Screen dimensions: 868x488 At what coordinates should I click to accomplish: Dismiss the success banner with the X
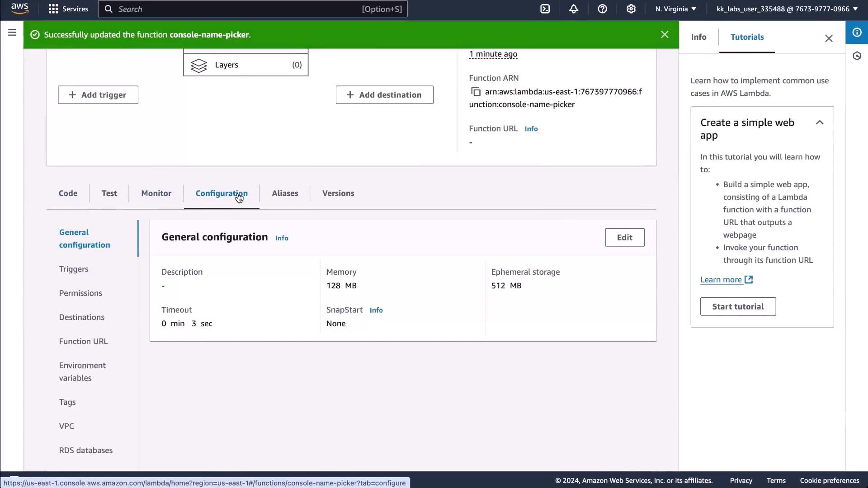coord(665,34)
